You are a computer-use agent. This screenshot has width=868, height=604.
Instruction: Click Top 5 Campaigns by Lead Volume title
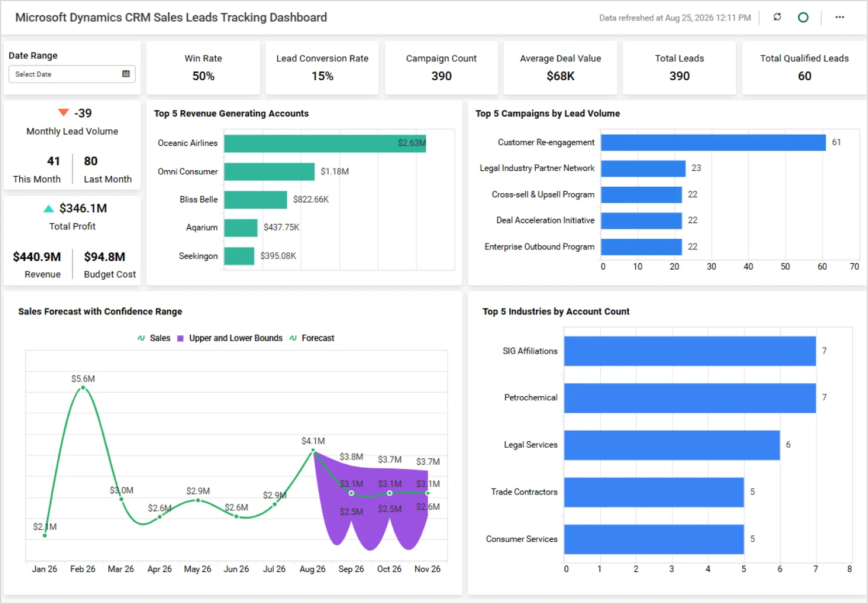(547, 114)
